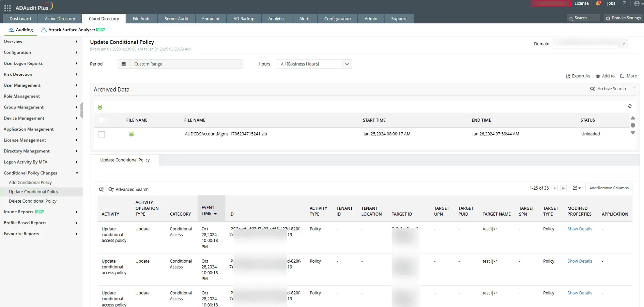Open the notifications bell

click(x=597, y=3)
